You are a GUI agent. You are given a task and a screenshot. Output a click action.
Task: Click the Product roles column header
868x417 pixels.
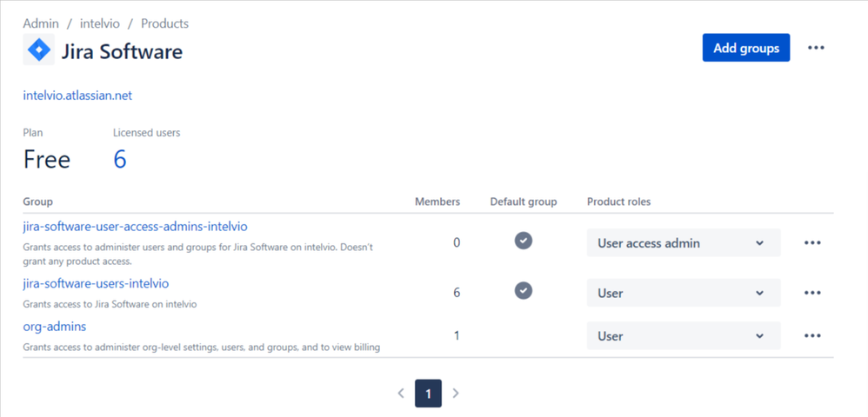pyautogui.click(x=619, y=202)
